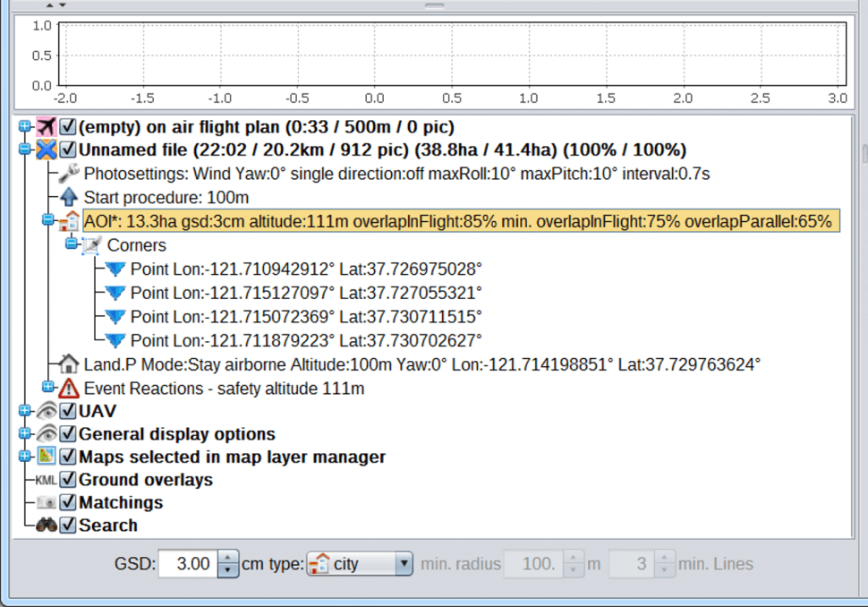Select General display options tree item
The image size is (868, 607).
point(176,434)
